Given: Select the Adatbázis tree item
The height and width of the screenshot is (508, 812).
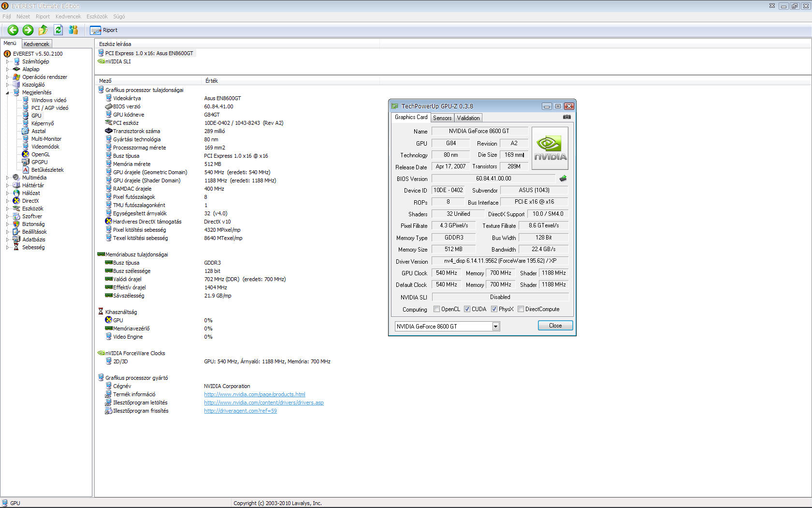Looking at the screenshot, I should point(33,239).
